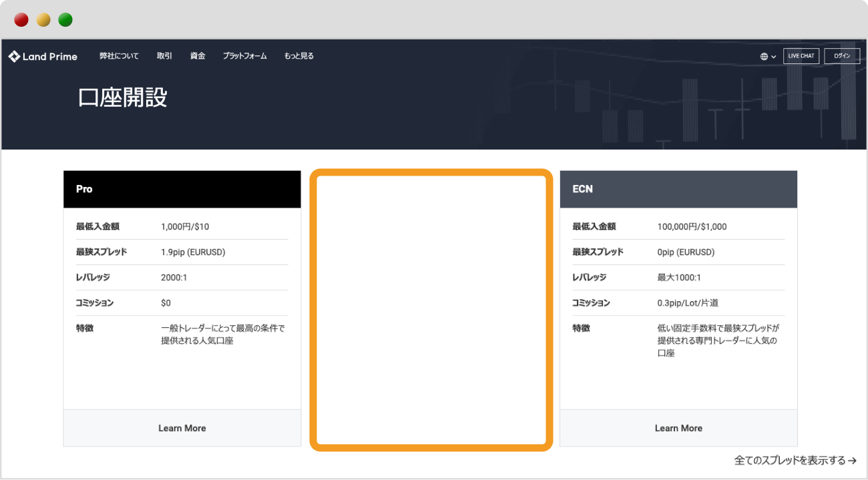868x480 pixels.
Task: Open the もっと見る menu
Action: click(x=298, y=56)
